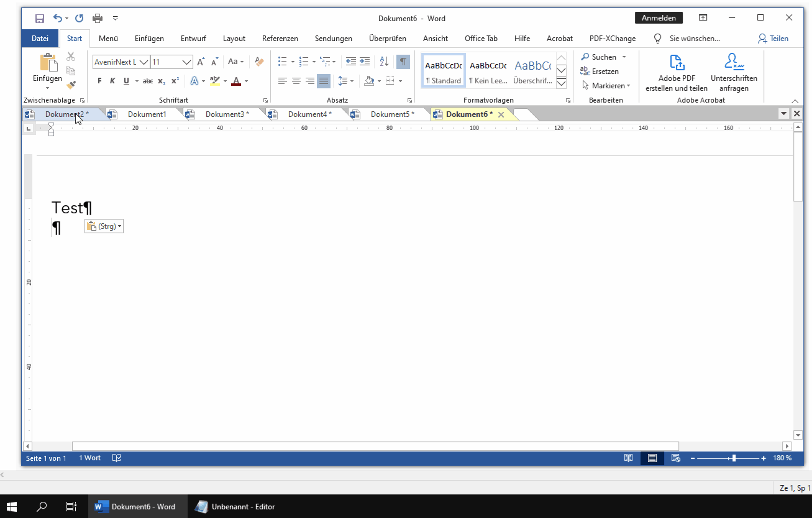Screen dimensions: 812x518
Task: Switch to the Dokument3 document tab
Action: click(227, 114)
